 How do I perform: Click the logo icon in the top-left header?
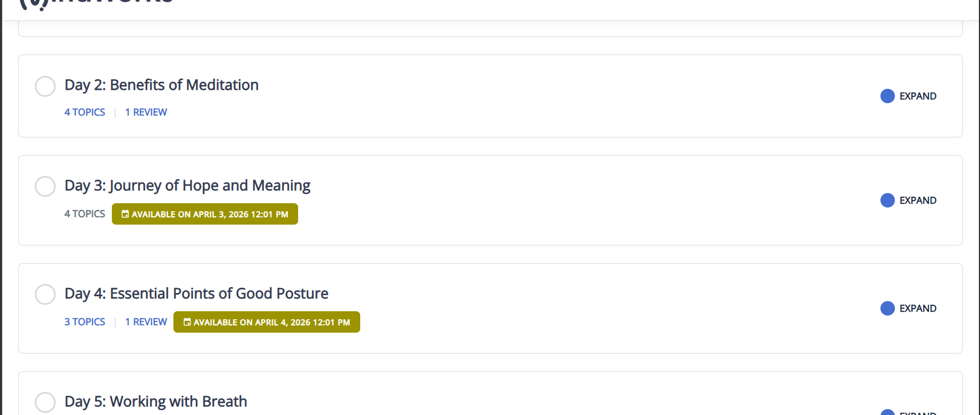(33, 4)
